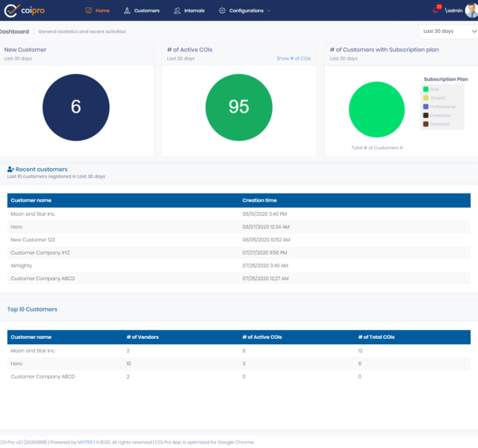Click the Customers person icon in navbar
This screenshot has height=448, width=478.
[127, 10]
